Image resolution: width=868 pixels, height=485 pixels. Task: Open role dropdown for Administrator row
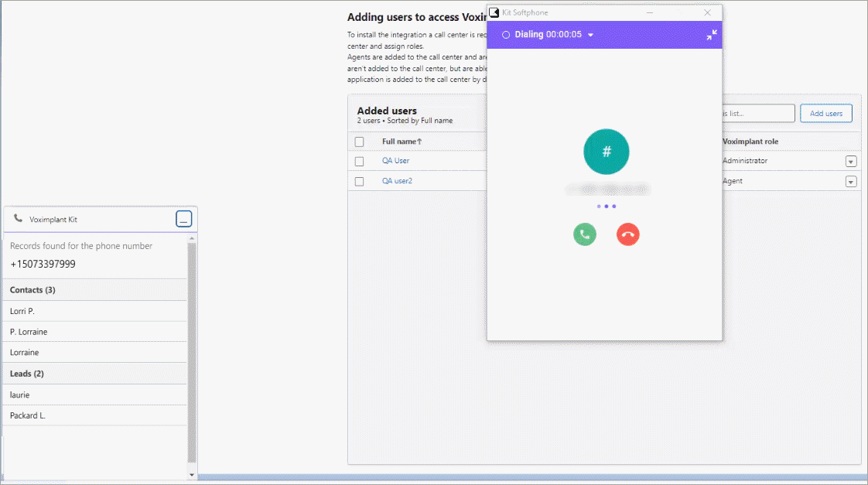851,161
